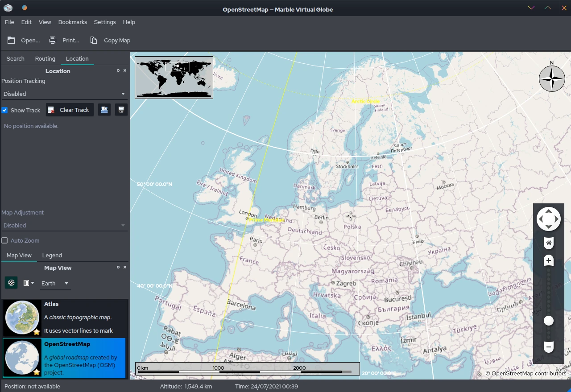571x392 pixels.
Task: Select the Atlas map theme thumbnail
Action: (x=22, y=318)
